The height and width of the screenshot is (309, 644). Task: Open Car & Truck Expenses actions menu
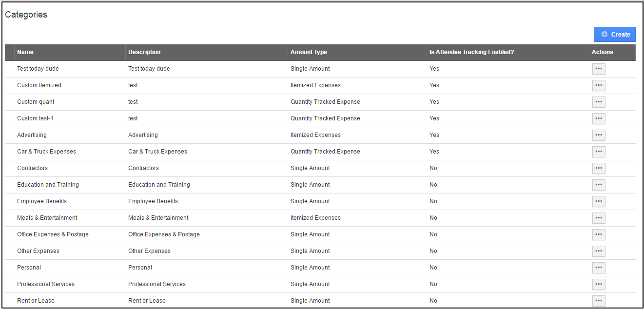point(599,152)
